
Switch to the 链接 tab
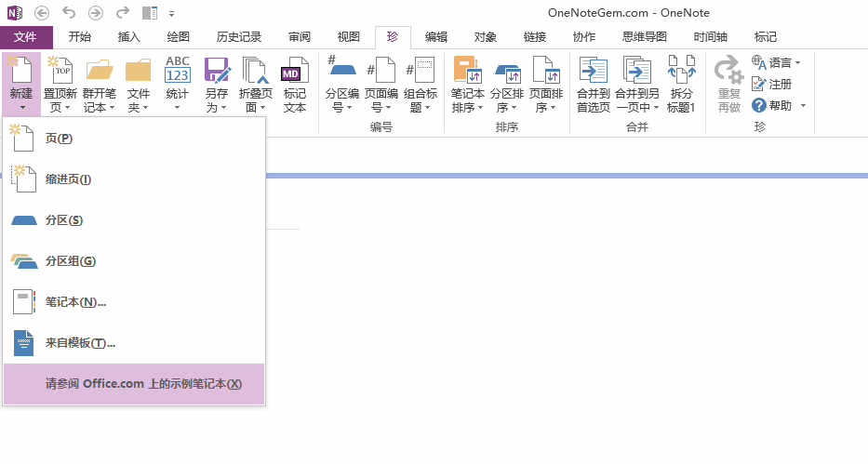pyautogui.click(x=535, y=37)
